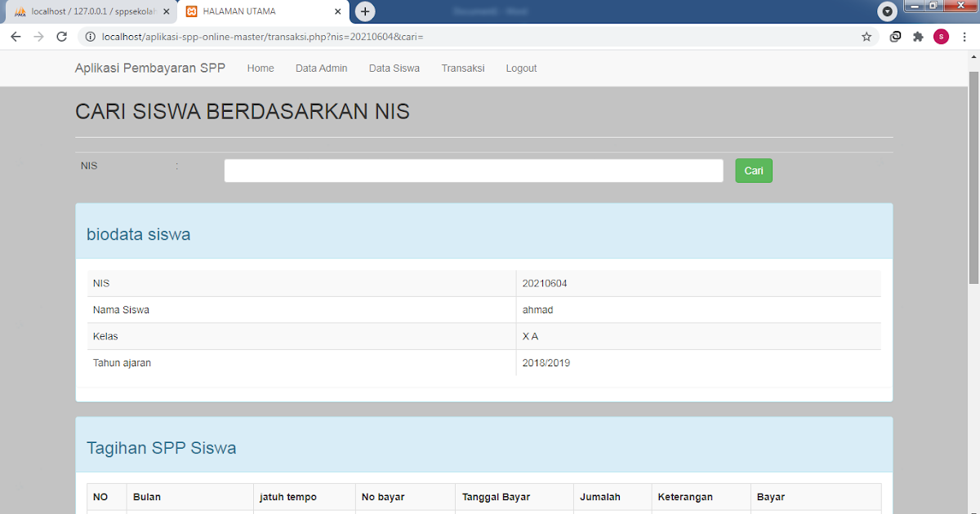The image size is (980, 514).
Task: Open Data Admin page
Action: [321, 68]
